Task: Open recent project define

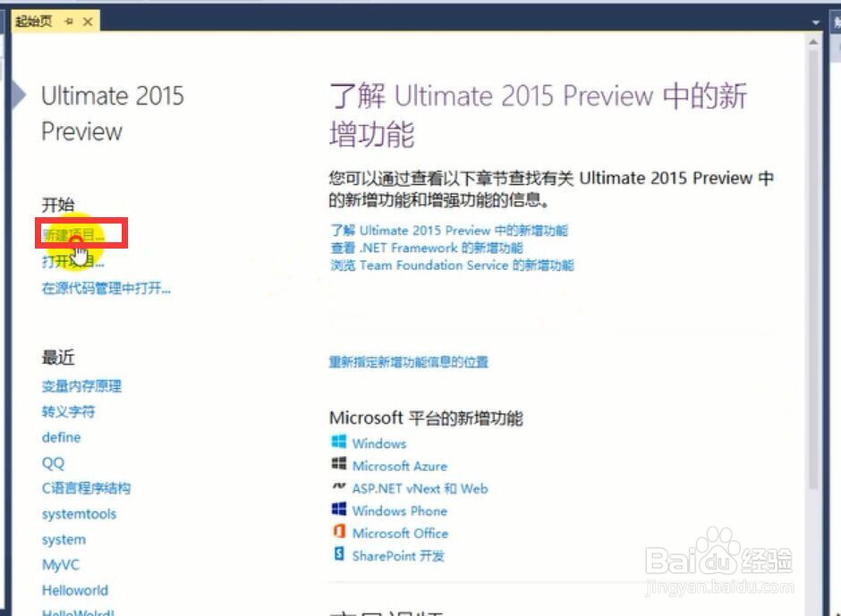Action: [61, 437]
